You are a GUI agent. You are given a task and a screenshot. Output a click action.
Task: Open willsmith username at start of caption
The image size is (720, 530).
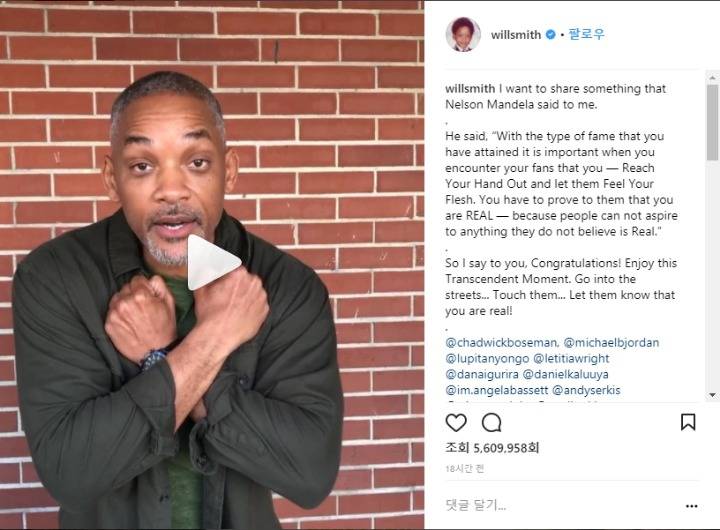tap(470, 88)
